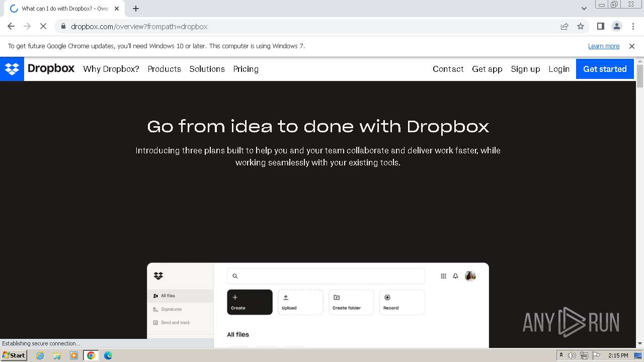This screenshot has height=362, width=644.
Task: Click the Create folder tile
Action: pyautogui.click(x=351, y=302)
